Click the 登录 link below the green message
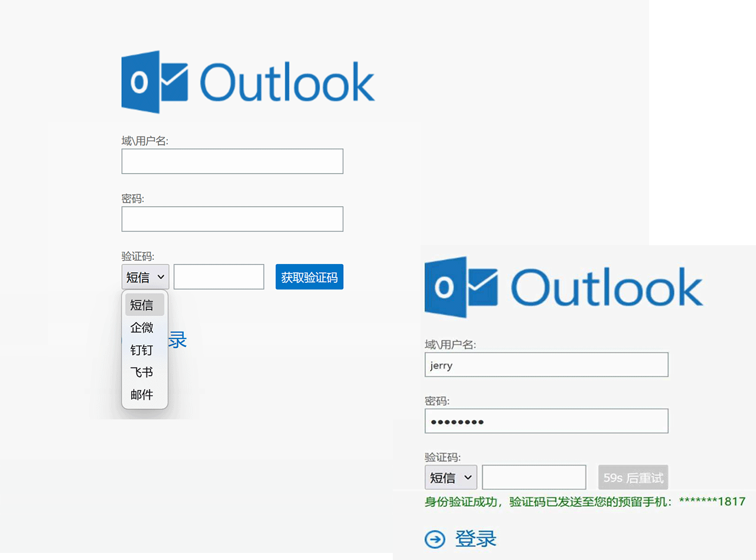 (475, 539)
